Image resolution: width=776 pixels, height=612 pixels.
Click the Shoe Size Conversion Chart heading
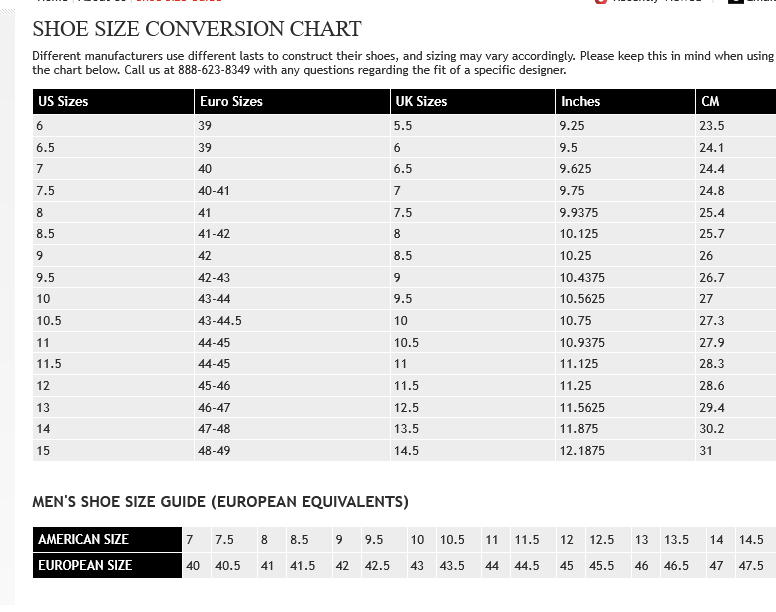click(x=197, y=29)
